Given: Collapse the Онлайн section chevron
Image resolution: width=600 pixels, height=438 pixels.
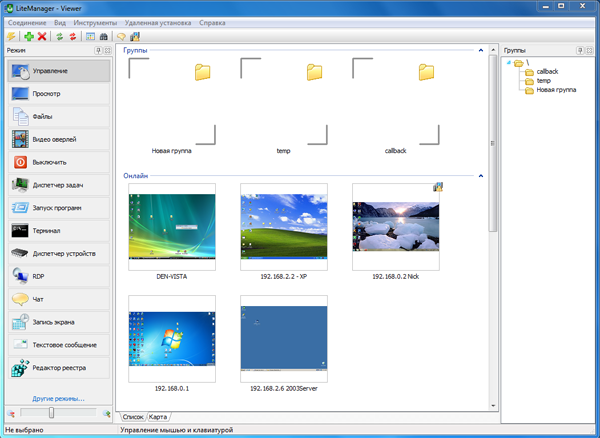Looking at the screenshot, I should [481, 176].
